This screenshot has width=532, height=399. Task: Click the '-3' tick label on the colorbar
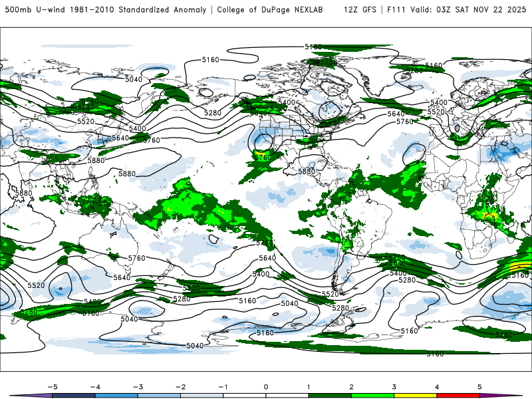point(138,387)
